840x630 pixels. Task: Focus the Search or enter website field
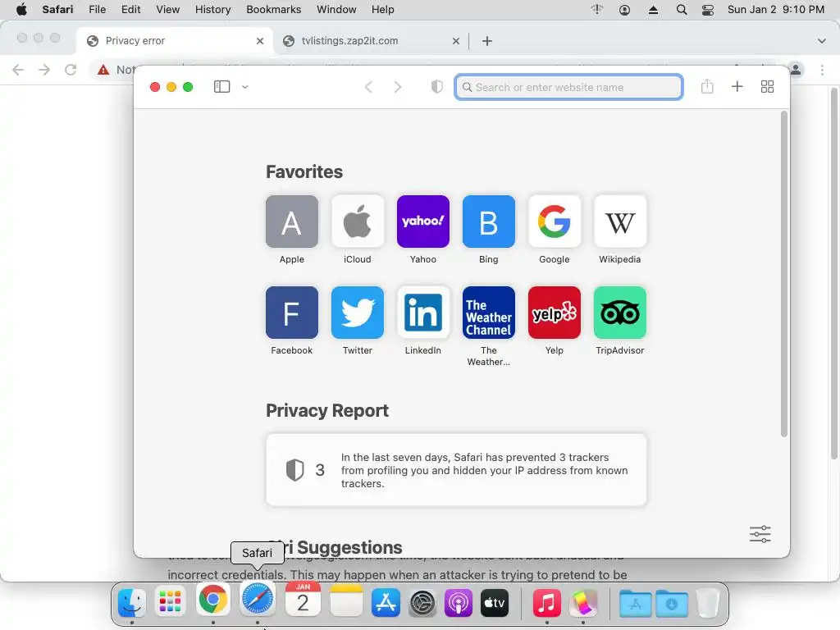point(568,87)
